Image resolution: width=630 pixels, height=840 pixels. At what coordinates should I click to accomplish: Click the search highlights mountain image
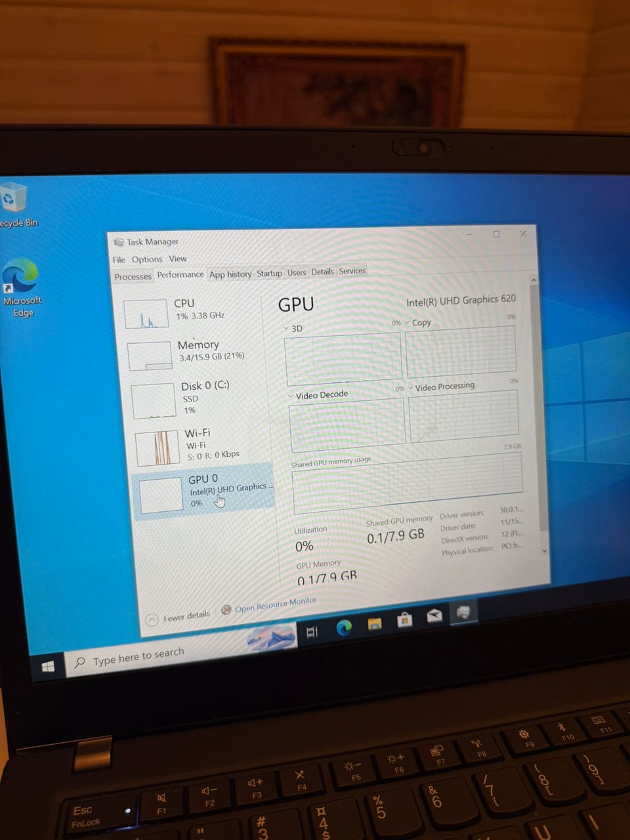(x=272, y=637)
